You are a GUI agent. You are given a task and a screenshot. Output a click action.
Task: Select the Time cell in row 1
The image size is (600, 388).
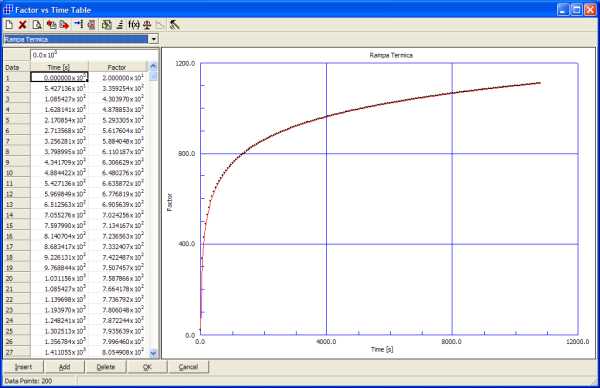[x=59, y=77]
